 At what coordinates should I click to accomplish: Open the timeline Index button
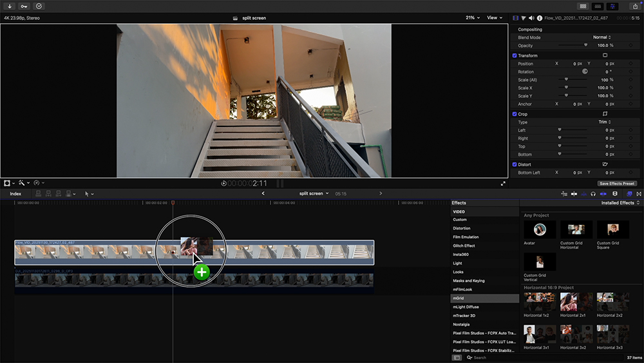[15, 193]
